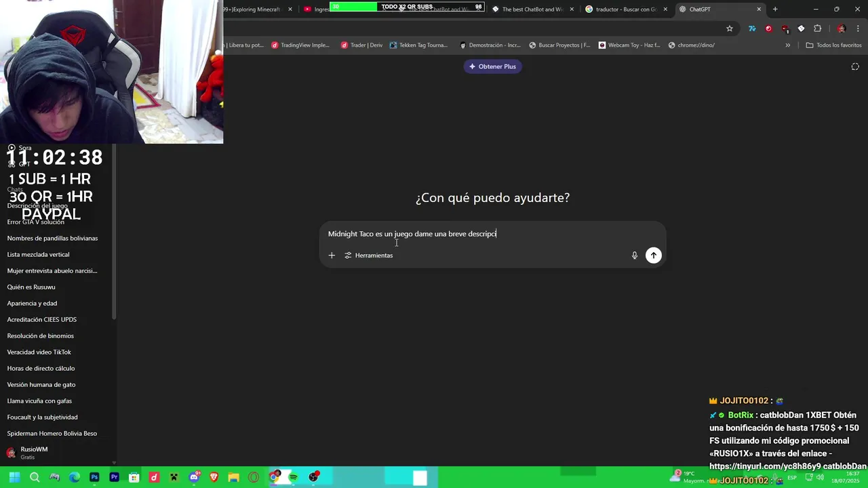
Task: Open the "Todos los favoritos" folder
Action: (833, 45)
